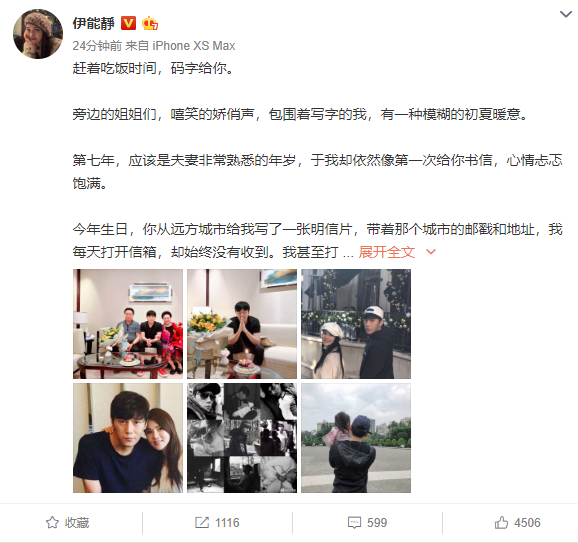Open the post options chevron menu

pos(565,14)
